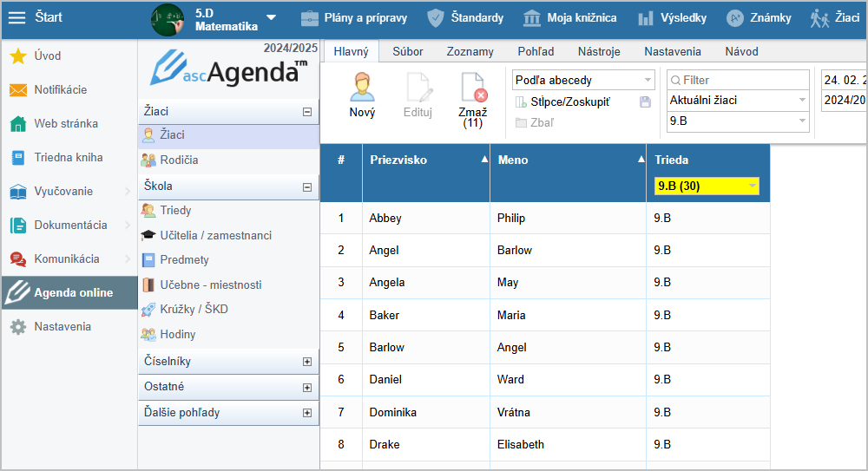Switch to the Zoznamy tab

[470, 51]
